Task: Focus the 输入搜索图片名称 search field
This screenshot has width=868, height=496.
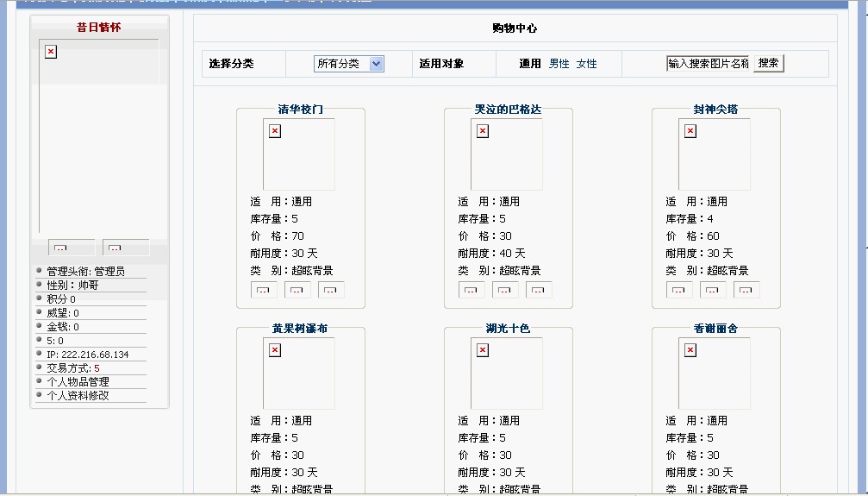Action: pyautogui.click(x=708, y=63)
